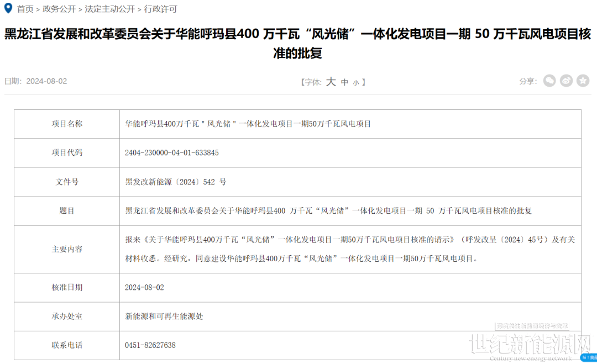
Task: Click the 文件号 row label
Action: point(67,182)
